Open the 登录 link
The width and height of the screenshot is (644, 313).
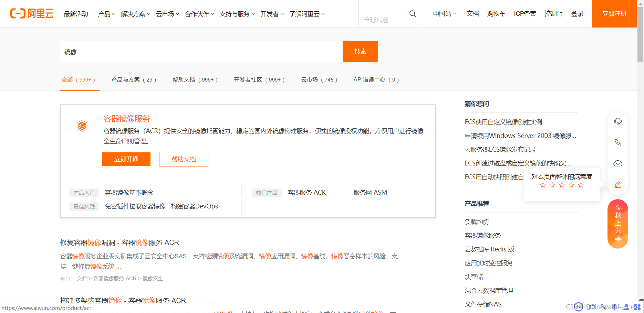click(577, 14)
